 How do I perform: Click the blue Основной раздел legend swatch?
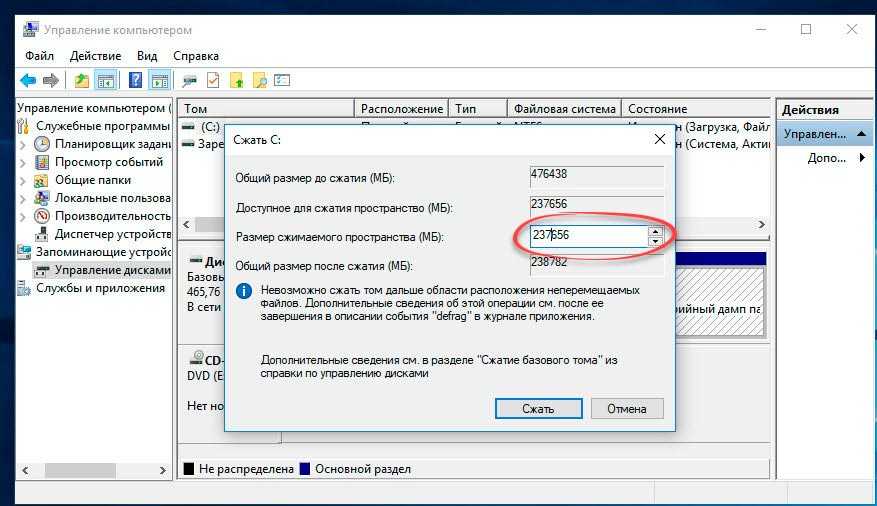305,469
